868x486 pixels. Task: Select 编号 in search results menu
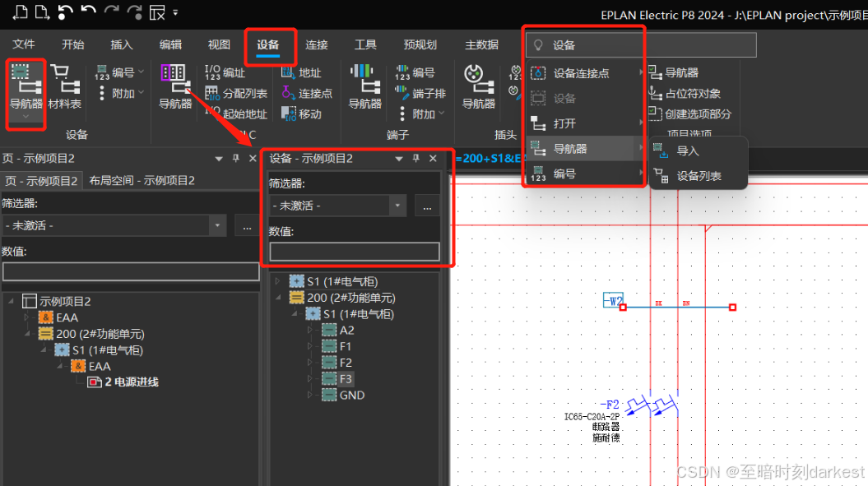(585, 174)
